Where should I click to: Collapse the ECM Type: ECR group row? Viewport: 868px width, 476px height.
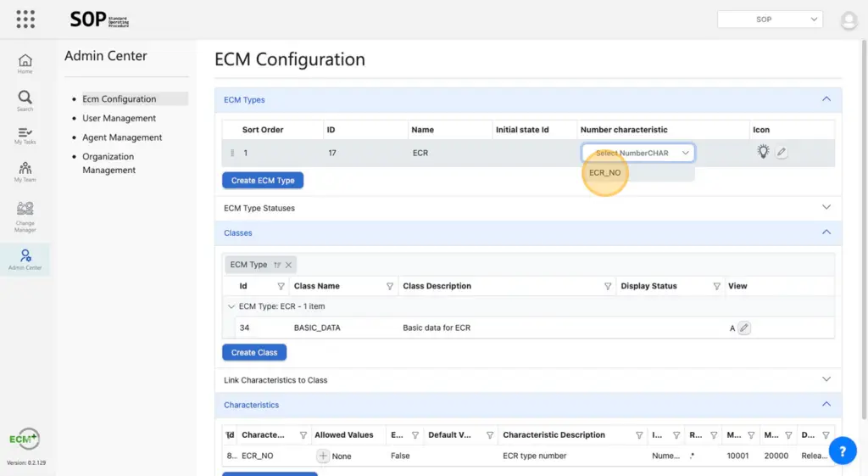pos(231,306)
